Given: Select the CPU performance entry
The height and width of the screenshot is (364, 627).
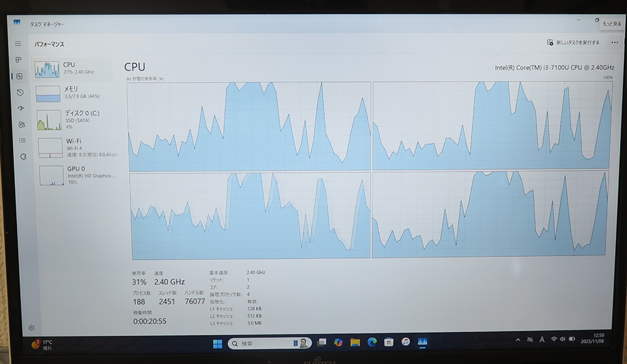Looking at the screenshot, I should click(73, 69).
